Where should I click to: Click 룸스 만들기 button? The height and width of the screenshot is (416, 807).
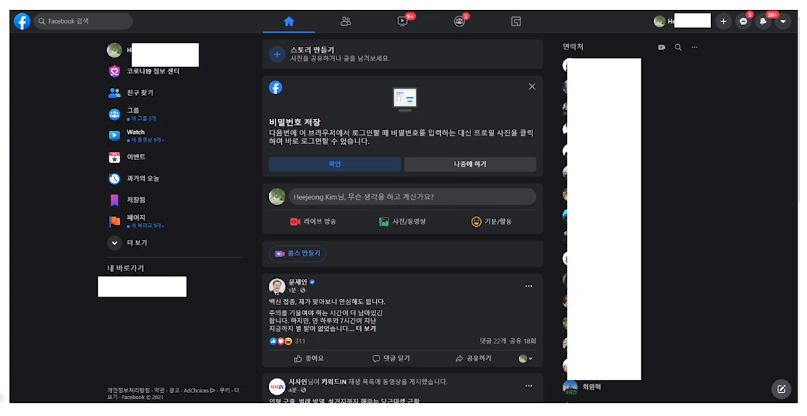coord(298,253)
